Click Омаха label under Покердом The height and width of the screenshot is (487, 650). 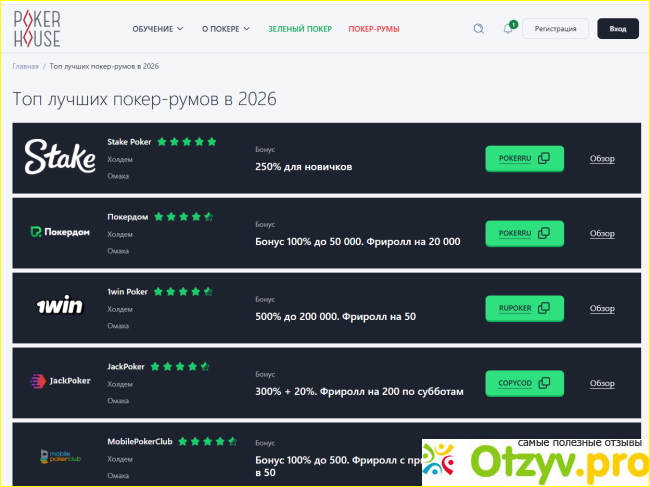click(118, 251)
